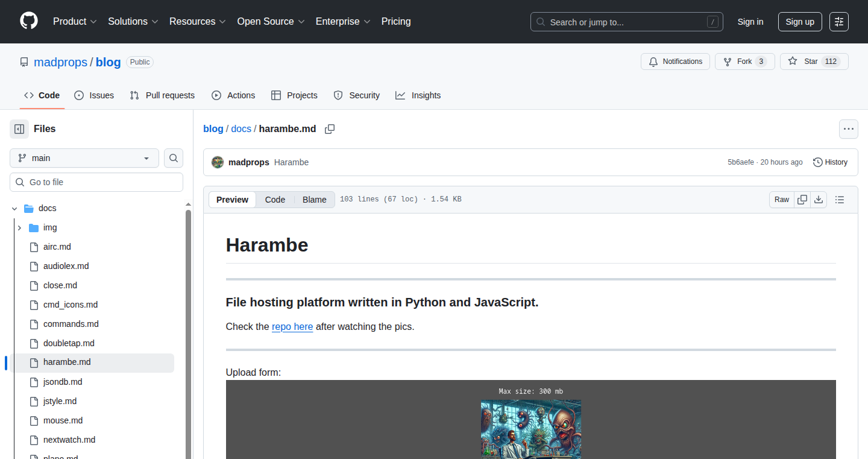
Task: Switch file view to Blame
Action: (x=315, y=200)
